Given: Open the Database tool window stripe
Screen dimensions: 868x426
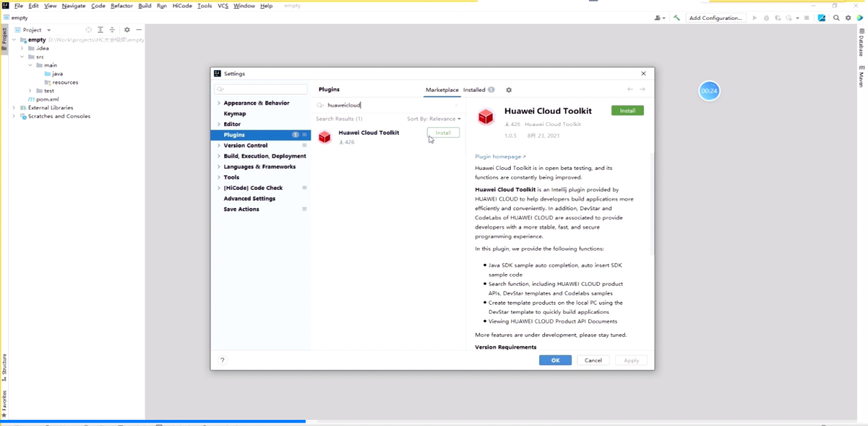Looking at the screenshot, I should [862, 42].
